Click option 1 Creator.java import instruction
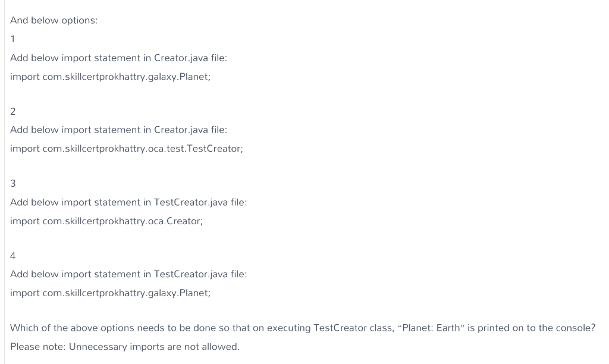This screenshot has height=364, width=609. 118,58
